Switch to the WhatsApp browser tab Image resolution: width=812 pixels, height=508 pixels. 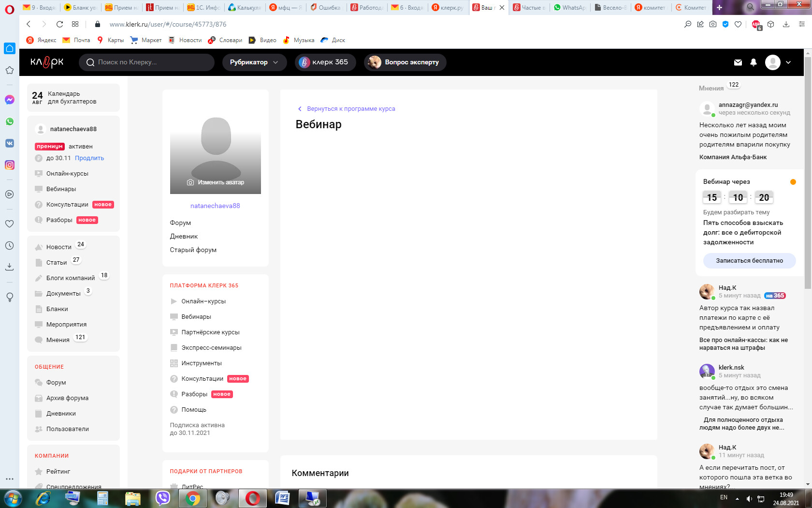[x=570, y=7]
